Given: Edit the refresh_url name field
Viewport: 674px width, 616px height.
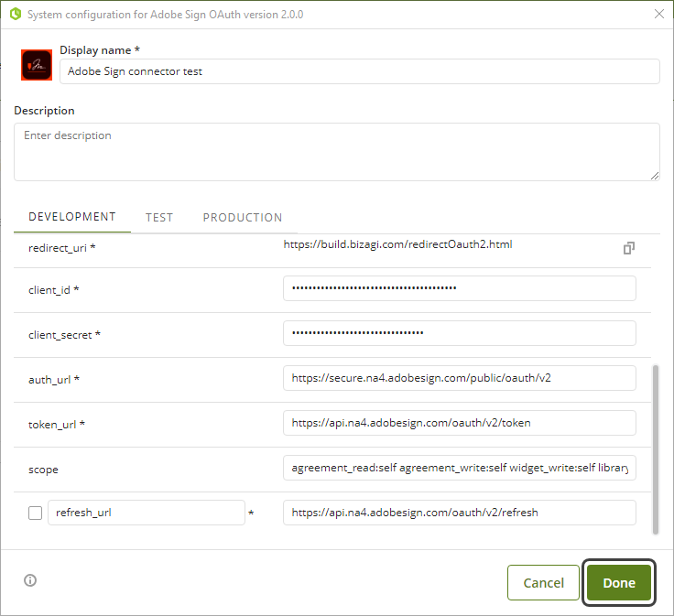Looking at the screenshot, I should pyautogui.click(x=147, y=513).
